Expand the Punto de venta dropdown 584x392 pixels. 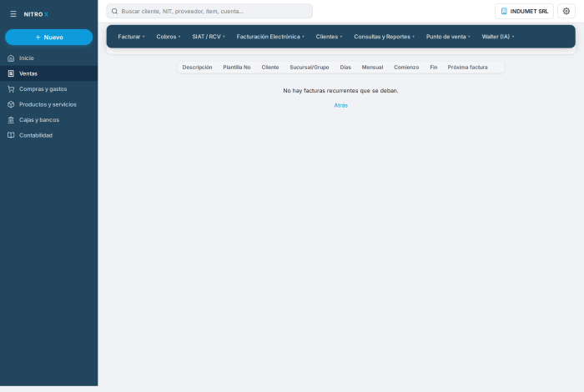(448, 37)
